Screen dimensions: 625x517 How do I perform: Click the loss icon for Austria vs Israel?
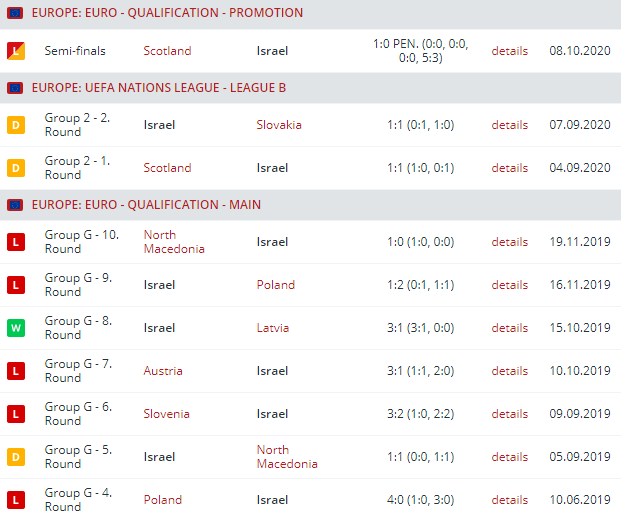(x=15, y=371)
